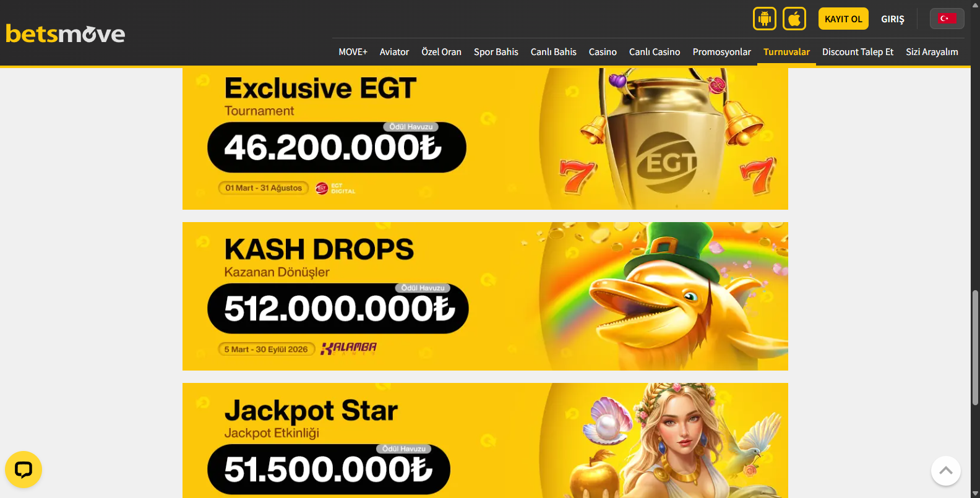
Task: Click the EGT Digital logo on the EGT banner
Action: point(335,188)
